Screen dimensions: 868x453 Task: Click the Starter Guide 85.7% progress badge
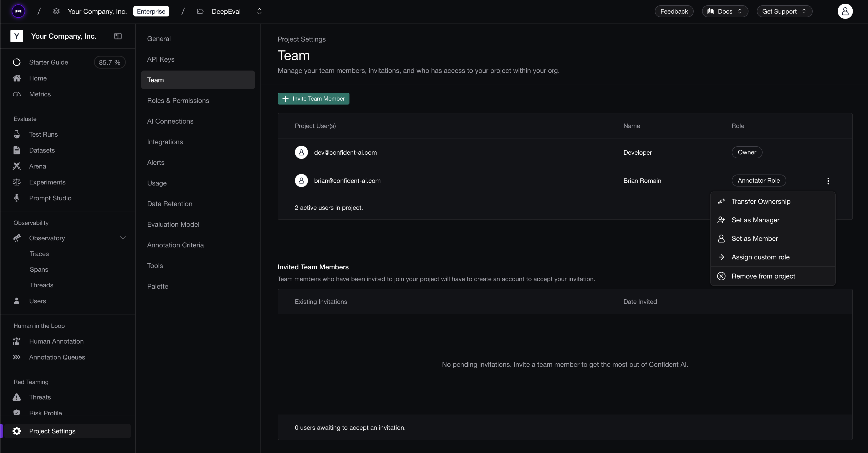pos(110,62)
